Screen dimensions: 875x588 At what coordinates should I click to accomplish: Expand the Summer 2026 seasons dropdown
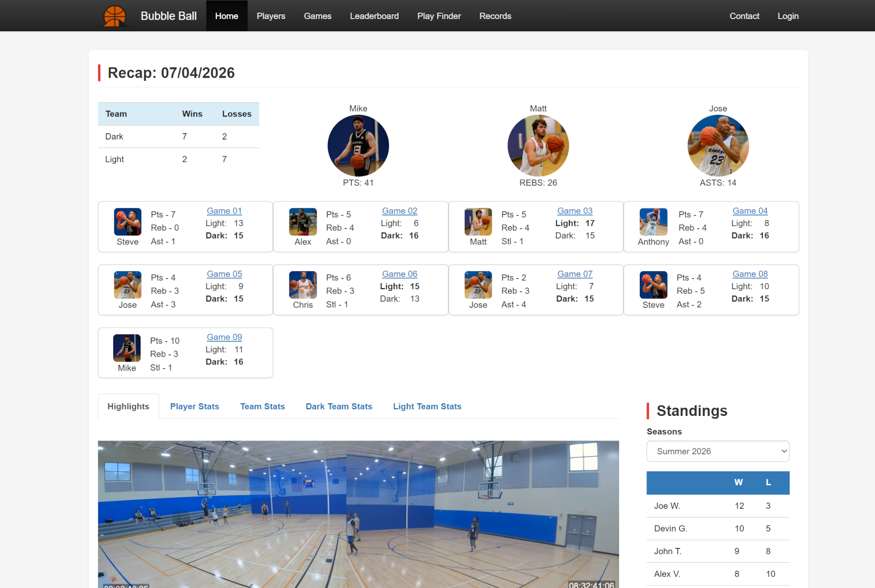718,451
